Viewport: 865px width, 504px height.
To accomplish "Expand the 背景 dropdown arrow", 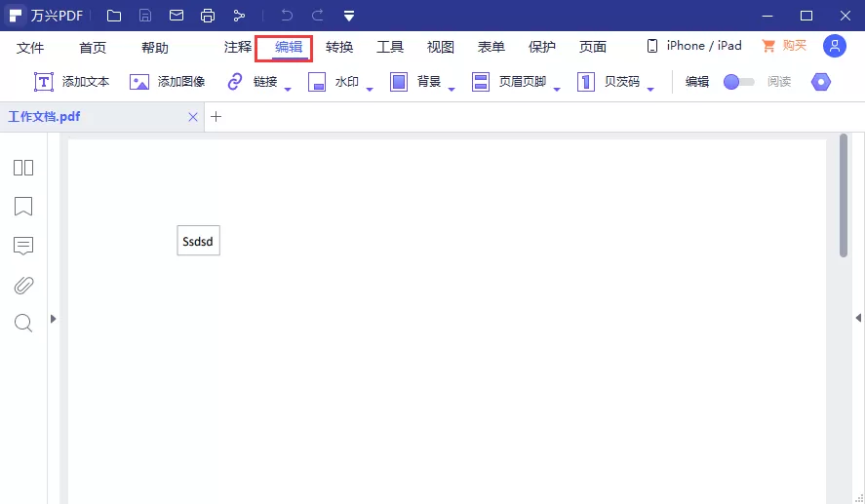I will (x=452, y=89).
